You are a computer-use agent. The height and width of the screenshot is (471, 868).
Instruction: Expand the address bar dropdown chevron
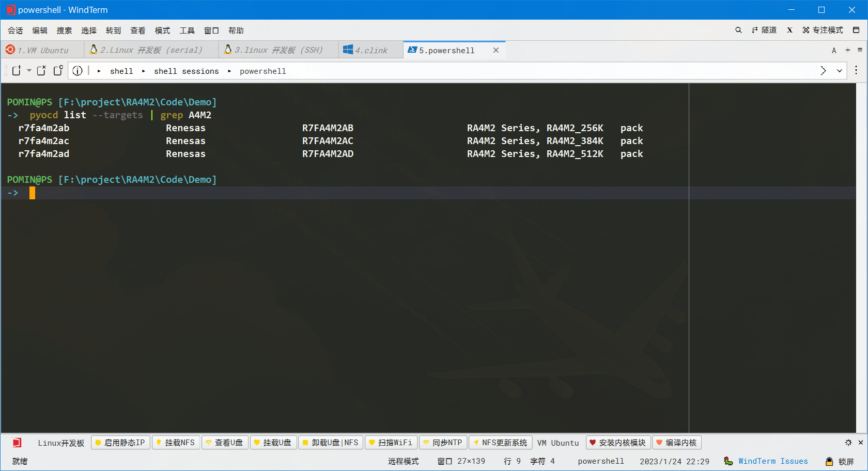840,71
